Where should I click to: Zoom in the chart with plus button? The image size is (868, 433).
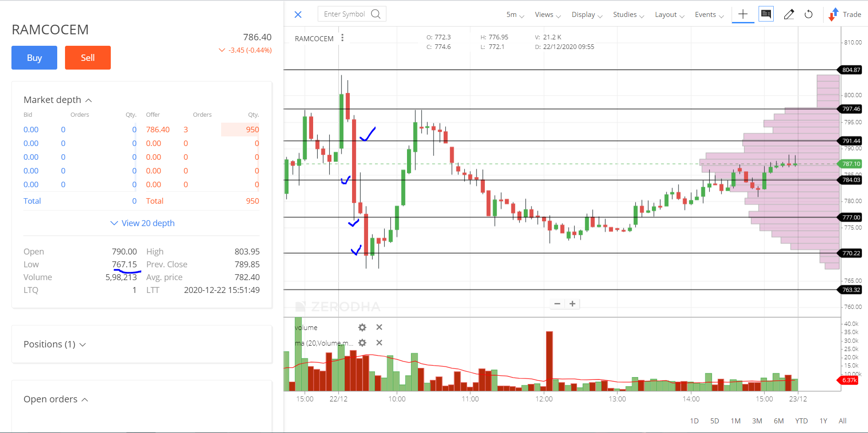(x=572, y=303)
